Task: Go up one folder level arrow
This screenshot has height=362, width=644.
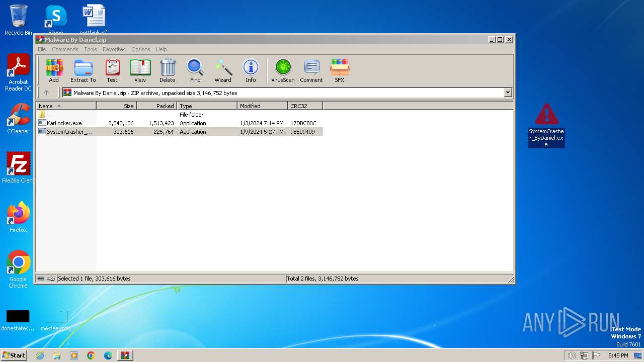Action: (46, 93)
